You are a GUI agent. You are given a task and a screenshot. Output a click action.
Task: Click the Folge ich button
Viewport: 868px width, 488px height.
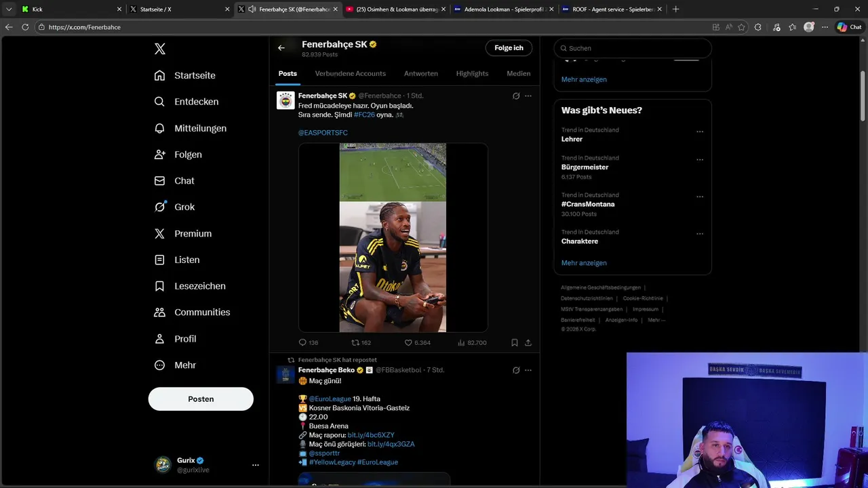pos(509,48)
